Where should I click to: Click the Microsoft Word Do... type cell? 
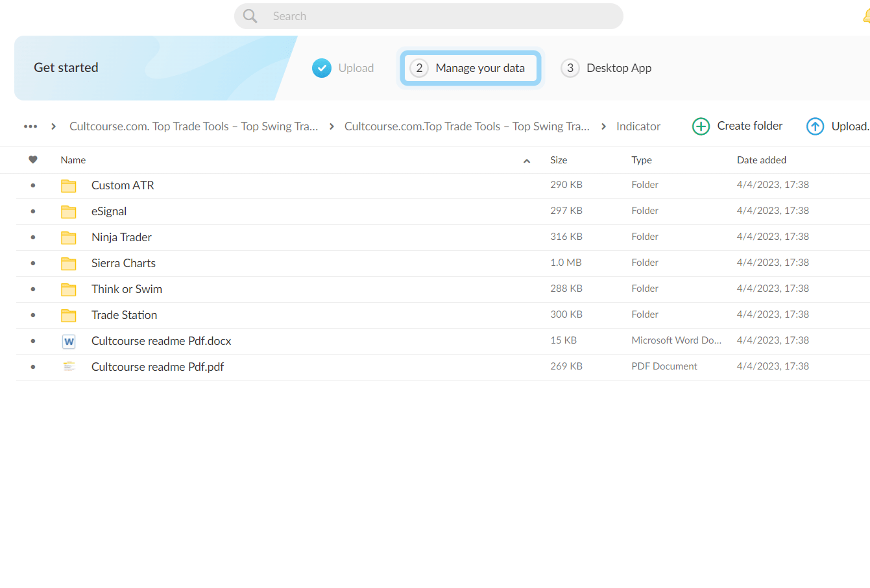coord(676,340)
